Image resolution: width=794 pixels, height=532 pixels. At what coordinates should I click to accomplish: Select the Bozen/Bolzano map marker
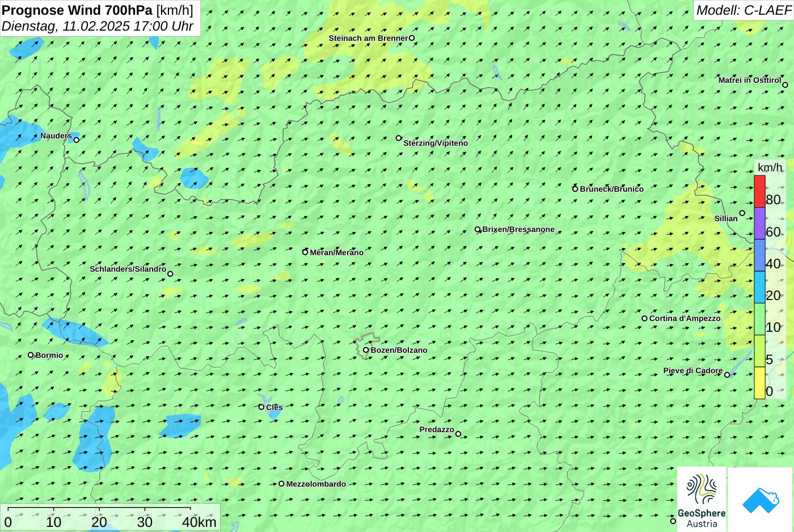coord(366,350)
